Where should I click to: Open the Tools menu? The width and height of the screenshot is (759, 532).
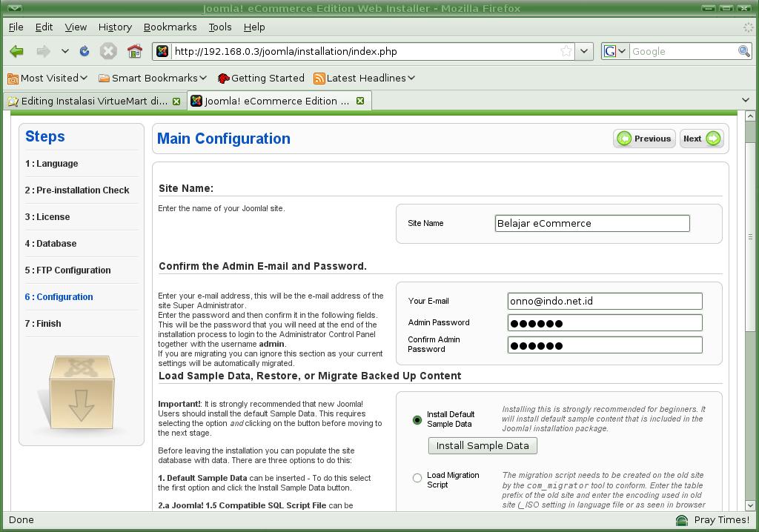pos(219,27)
